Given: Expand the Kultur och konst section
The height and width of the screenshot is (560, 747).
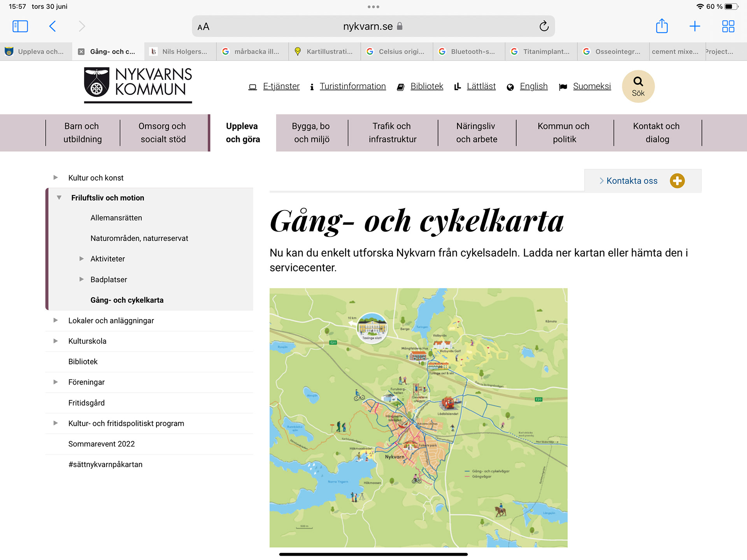Looking at the screenshot, I should 56,178.
